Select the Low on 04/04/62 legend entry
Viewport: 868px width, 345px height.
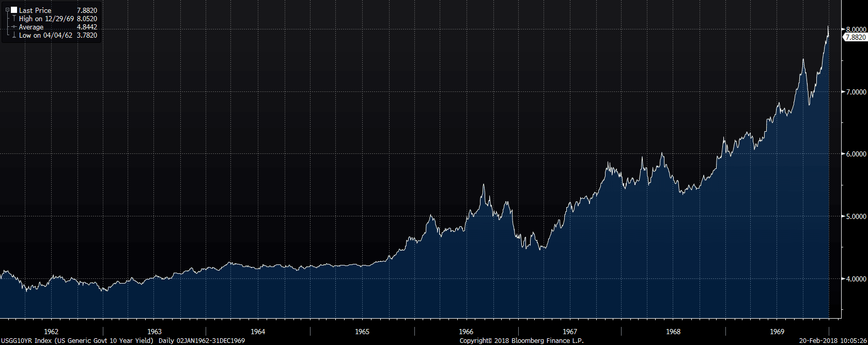(45, 35)
